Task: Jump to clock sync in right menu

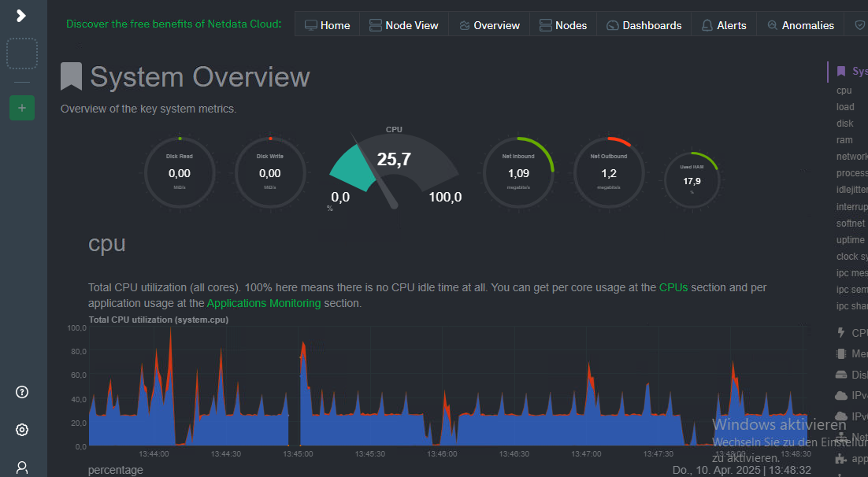Action: 852,256
